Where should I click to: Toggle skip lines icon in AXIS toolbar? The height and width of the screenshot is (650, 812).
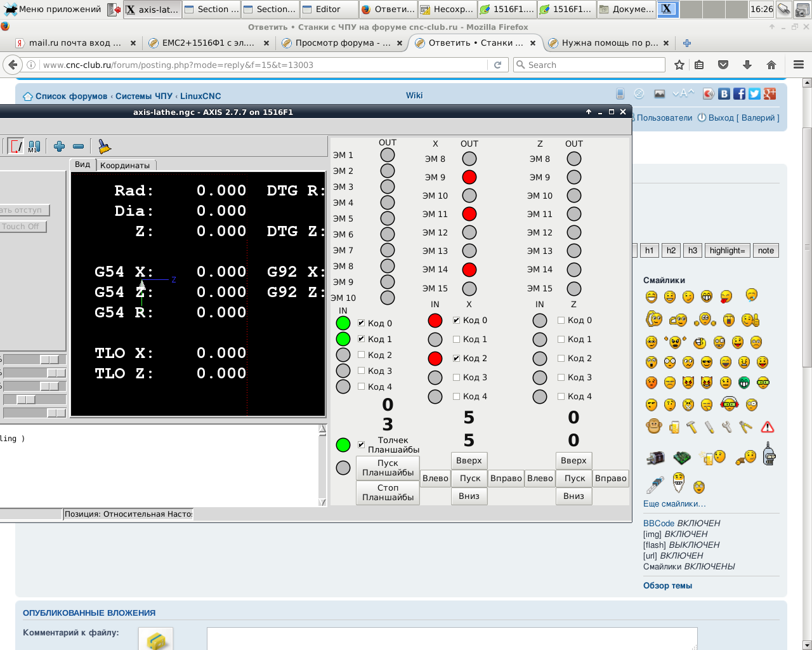click(x=16, y=146)
